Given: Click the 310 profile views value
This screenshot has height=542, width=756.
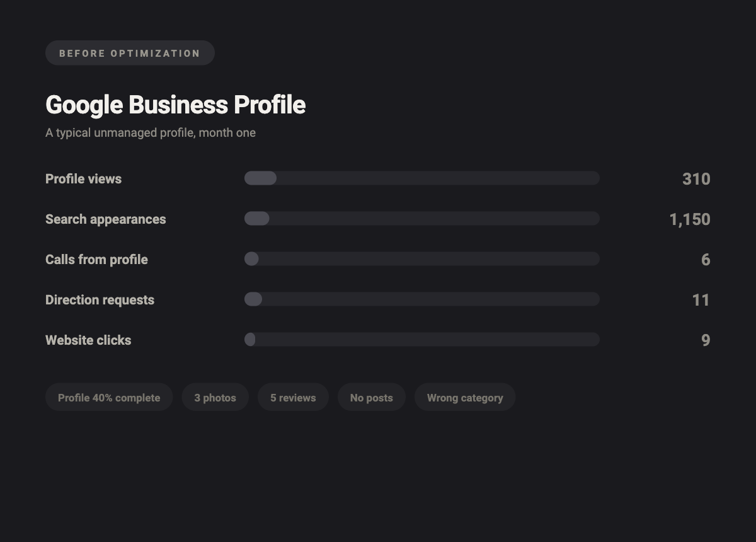Looking at the screenshot, I should click(696, 179).
